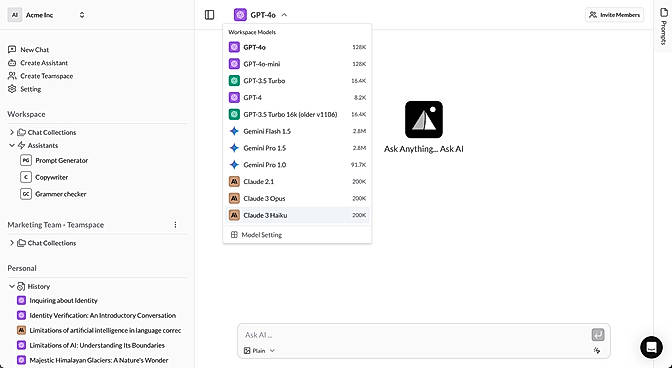Click the Gemini Pro 1.5 star icon
This screenshot has width=672, height=368.
(x=234, y=148)
